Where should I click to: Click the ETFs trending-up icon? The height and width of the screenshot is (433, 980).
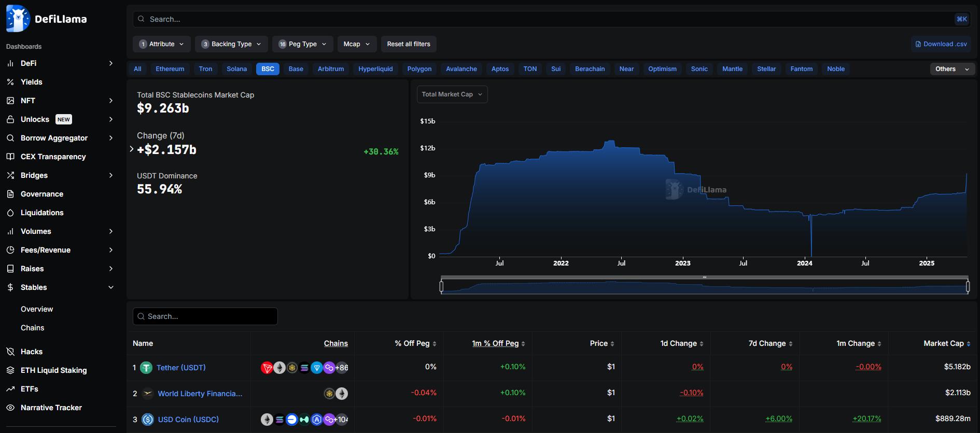coord(10,389)
